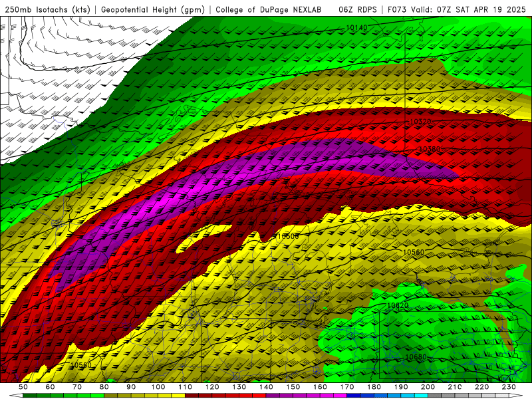Click the 150 knot legend value
532x399 pixels.
tap(293, 387)
